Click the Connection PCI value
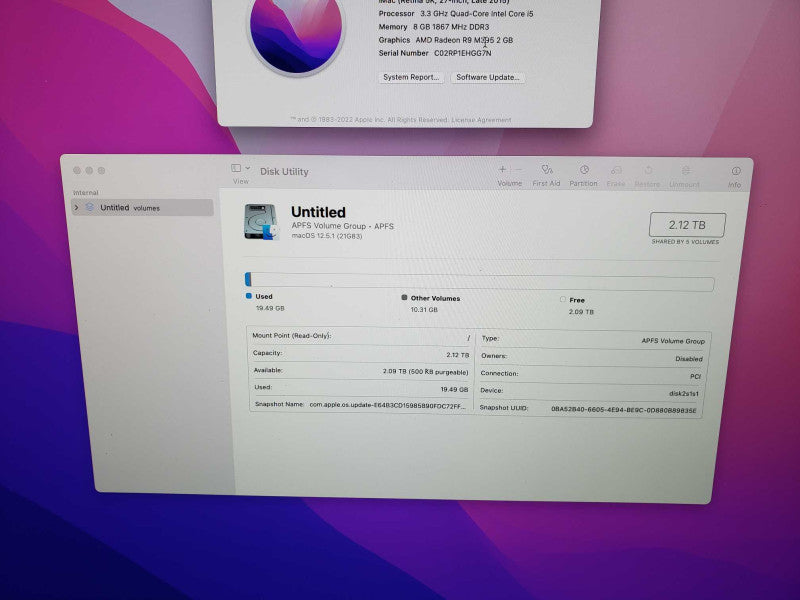Screen dimensions: 800x600 pos(695,377)
